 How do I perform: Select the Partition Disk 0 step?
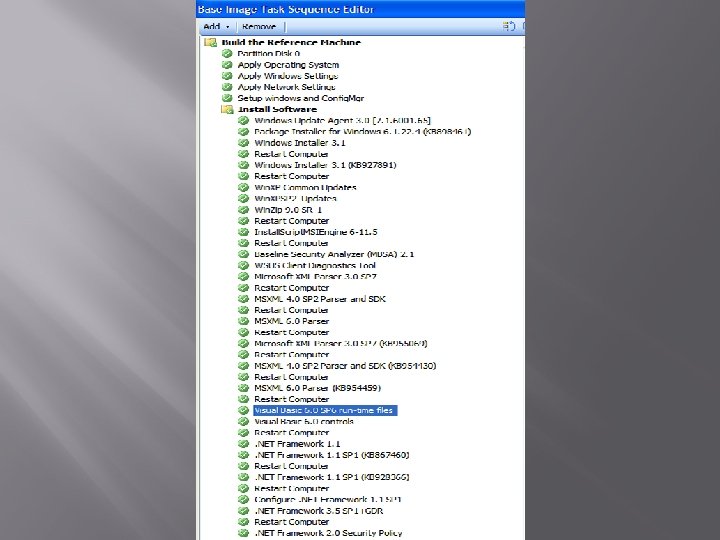(x=269, y=54)
